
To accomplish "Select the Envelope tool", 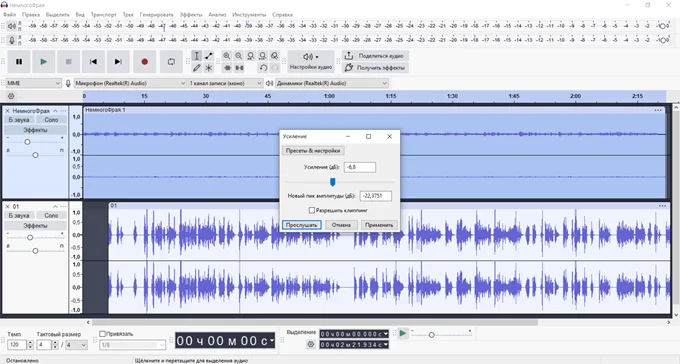I will click(209, 56).
